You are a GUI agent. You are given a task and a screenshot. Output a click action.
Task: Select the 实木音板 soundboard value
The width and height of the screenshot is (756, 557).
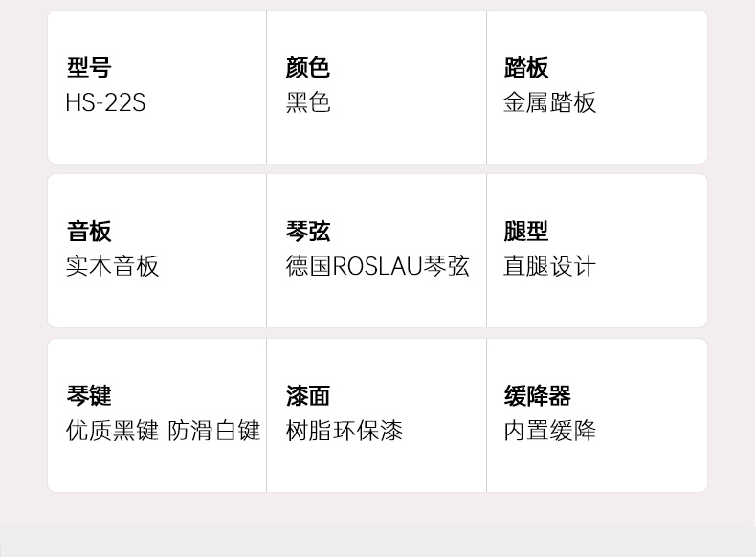tap(112, 266)
